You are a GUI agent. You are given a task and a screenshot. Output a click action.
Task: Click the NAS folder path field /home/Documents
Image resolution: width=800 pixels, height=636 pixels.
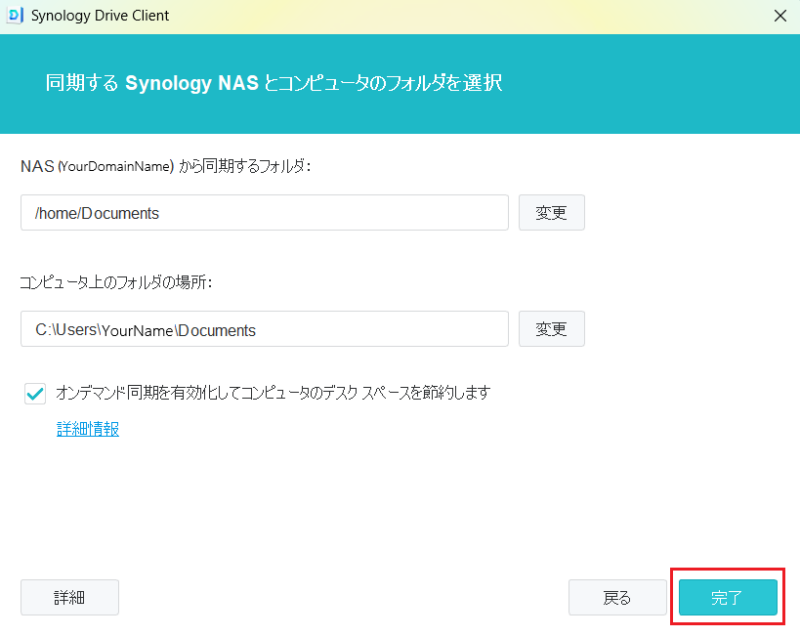[x=264, y=213]
